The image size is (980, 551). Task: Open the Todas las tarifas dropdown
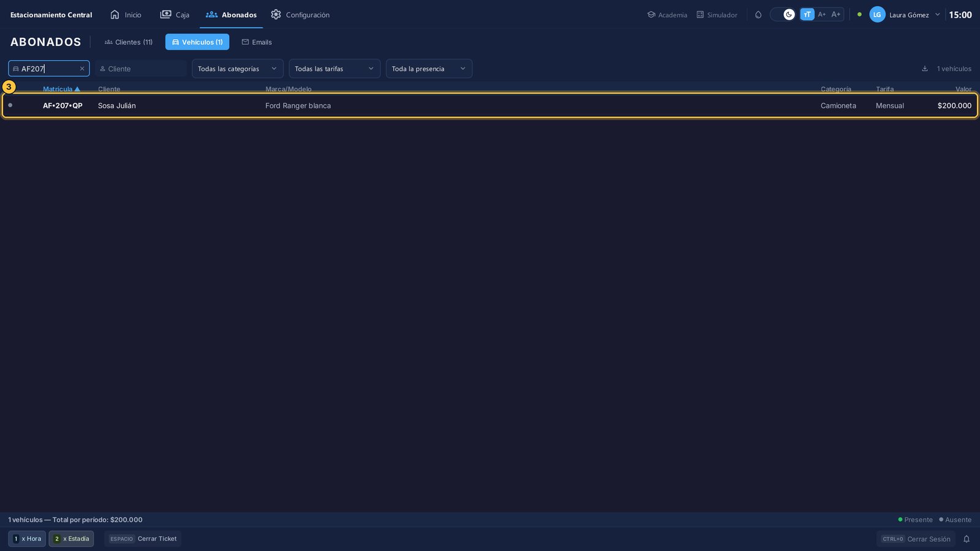(x=334, y=69)
